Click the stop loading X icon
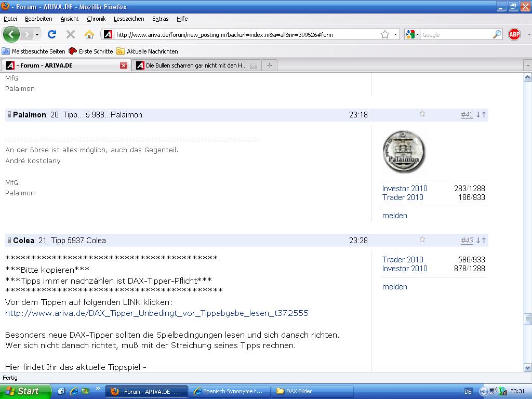This screenshot has height=399, width=532. (71, 34)
